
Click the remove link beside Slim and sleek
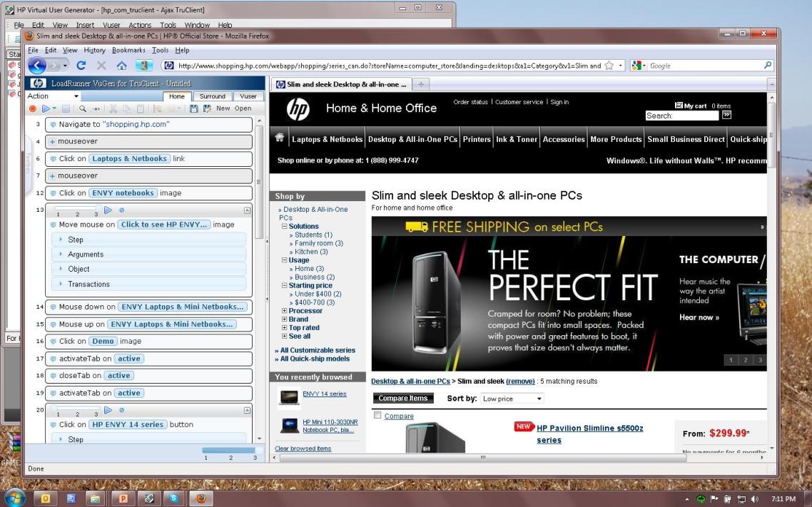click(x=520, y=381)
